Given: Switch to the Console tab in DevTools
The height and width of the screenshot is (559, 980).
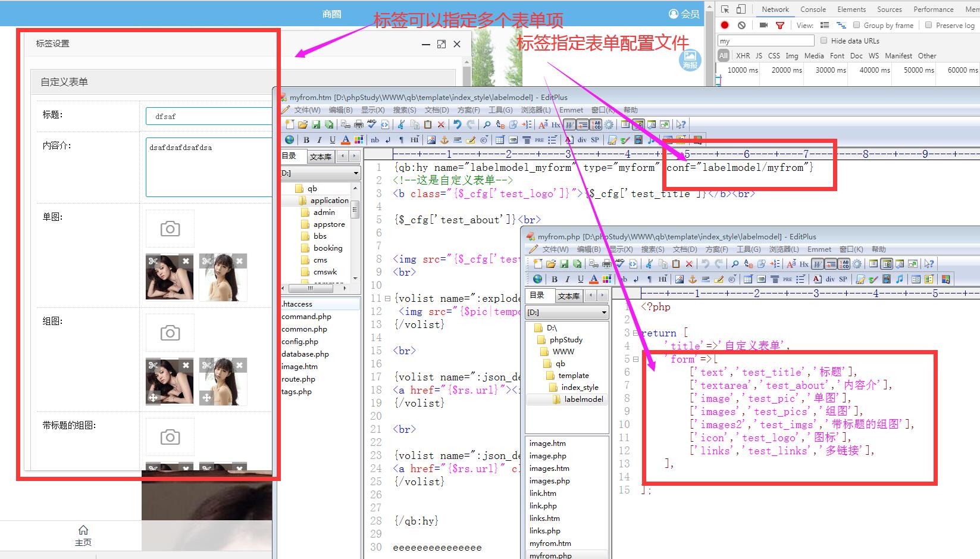Looking at the screenshot, I should pyautogui.click(x=813, y=9).
